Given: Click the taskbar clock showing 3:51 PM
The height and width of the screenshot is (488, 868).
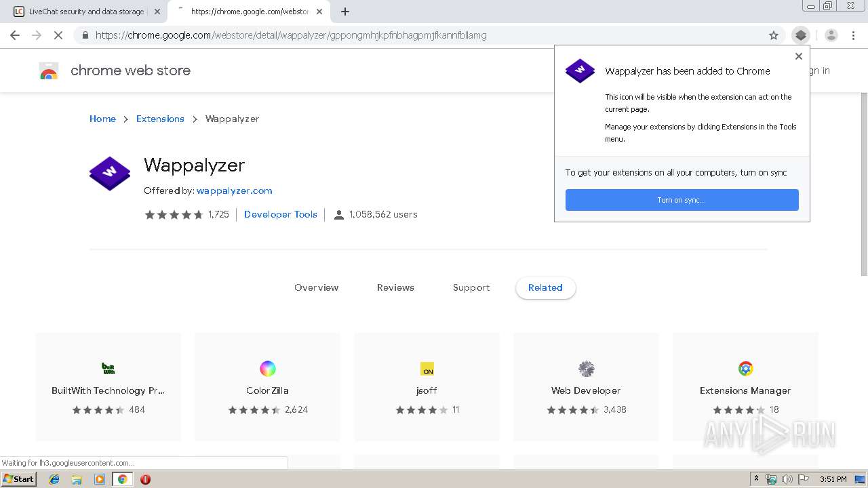Looking at the screenshot, I should click(x=833, y=479).
